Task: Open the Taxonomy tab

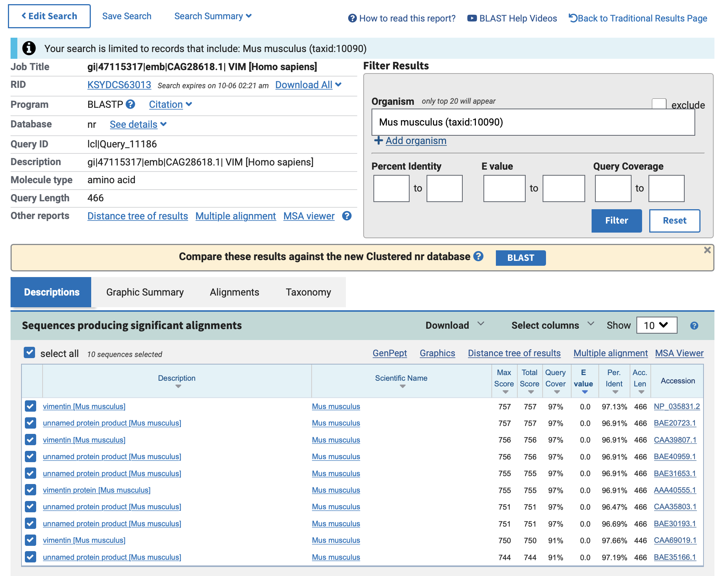Action: 308,292
